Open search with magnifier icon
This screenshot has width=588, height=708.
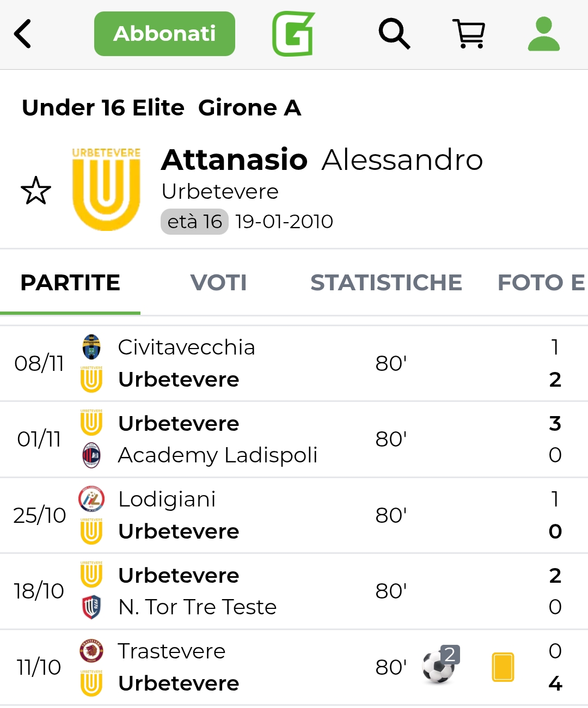[x=394, y=34]
